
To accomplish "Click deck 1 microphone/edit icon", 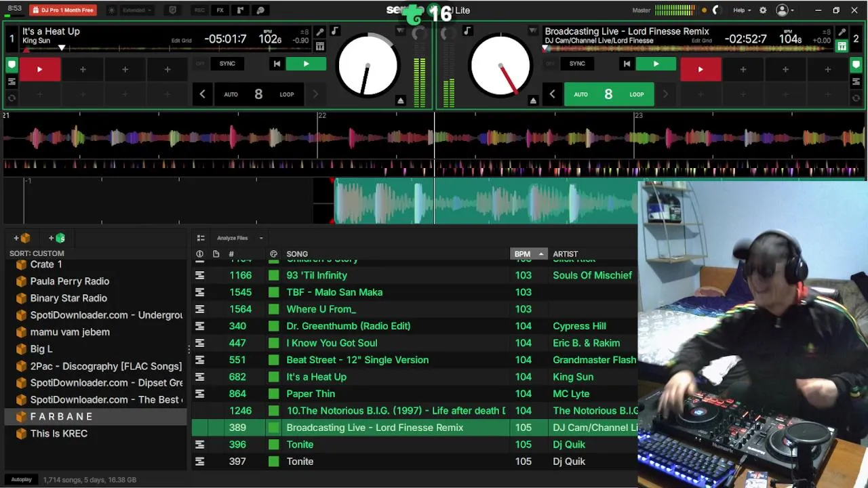I will [320, 32].
